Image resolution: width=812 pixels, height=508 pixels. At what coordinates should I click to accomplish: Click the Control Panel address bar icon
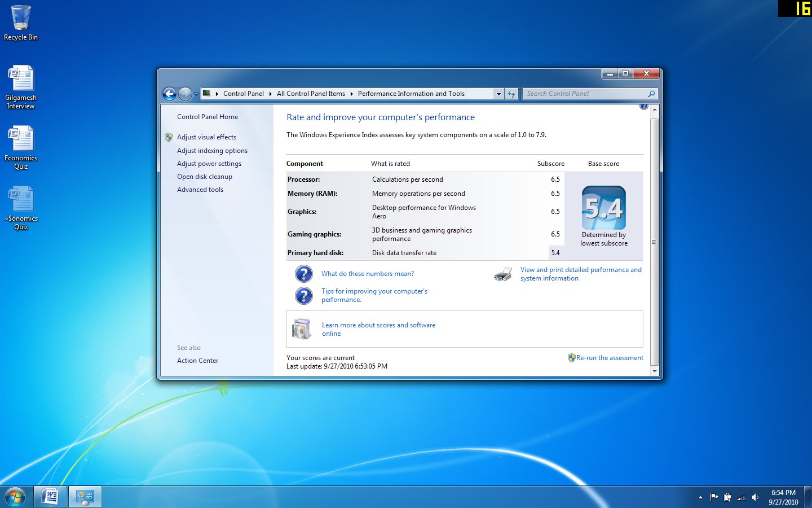click(207, 94)
